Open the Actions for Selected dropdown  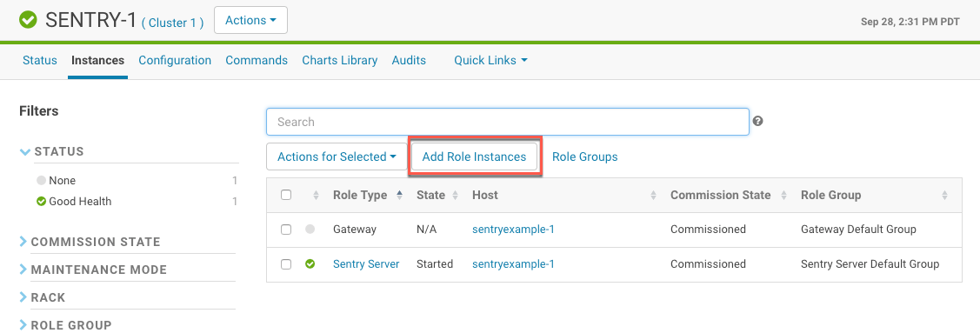tap(337, 157)
